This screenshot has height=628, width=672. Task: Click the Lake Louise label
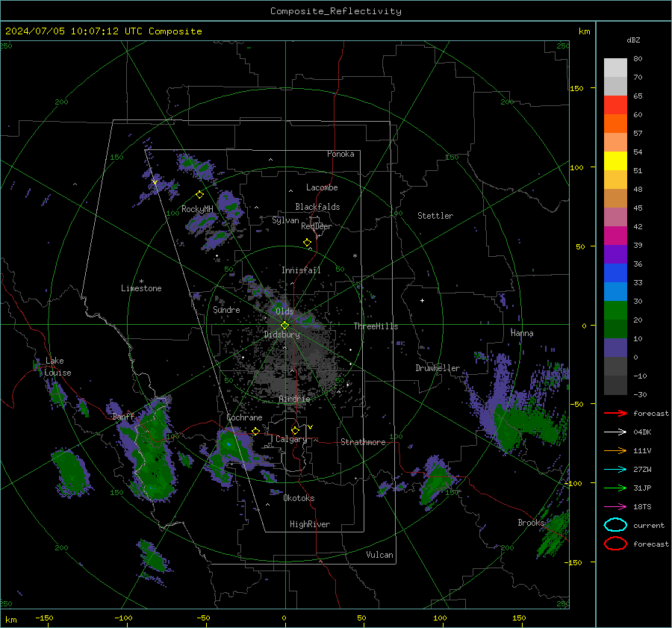[57, 367]
